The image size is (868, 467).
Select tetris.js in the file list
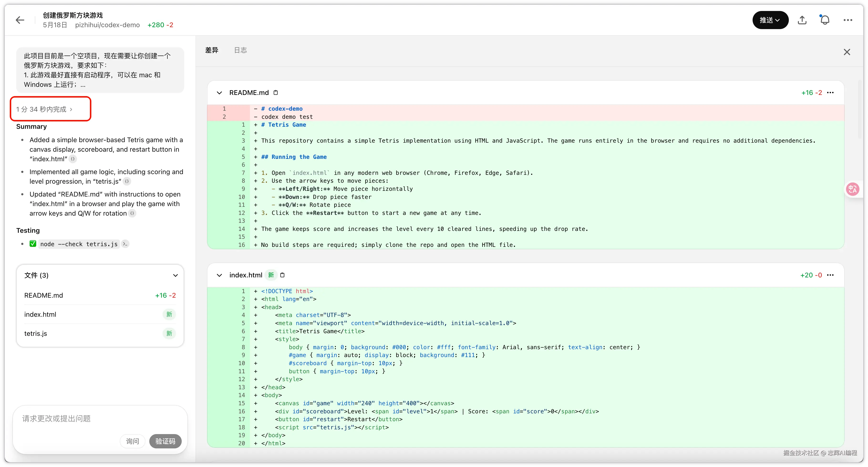pos(36,334)
